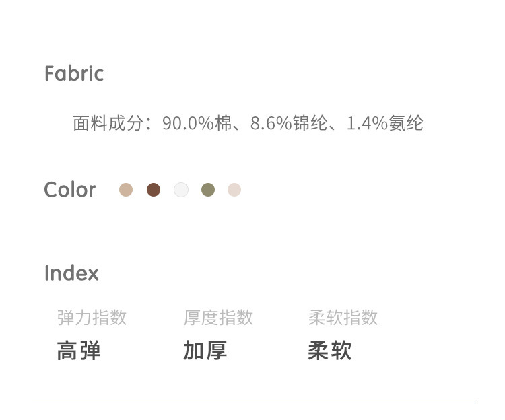This screenshot has width=505, height=420.
Task: Click the horizontal divider line at bottom
Action: click(253, 403)
